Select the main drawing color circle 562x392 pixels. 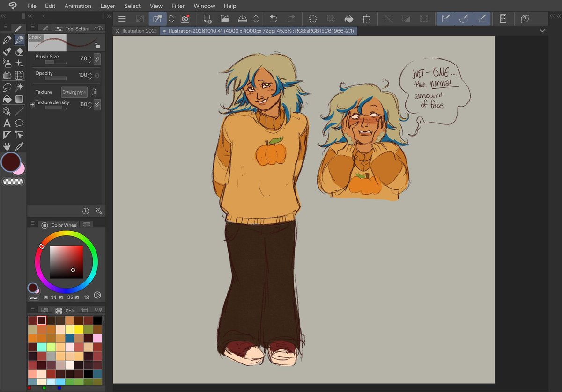click(11, 162)
